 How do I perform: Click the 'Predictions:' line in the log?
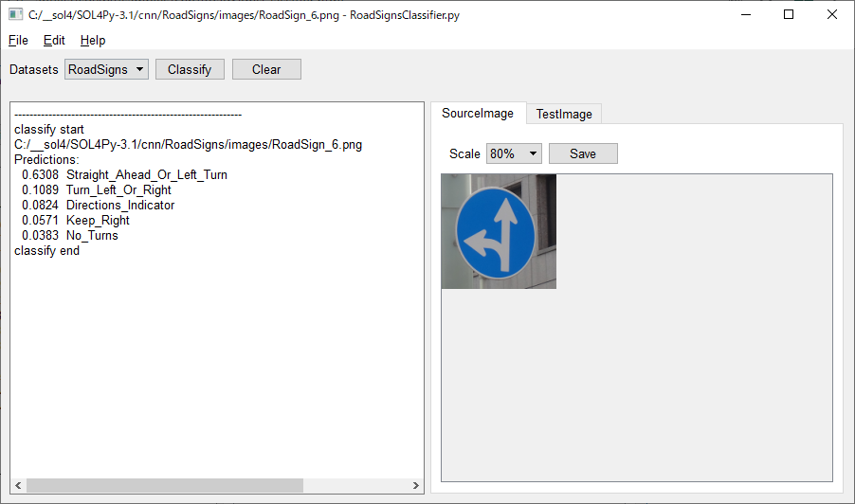coord(46,160)
